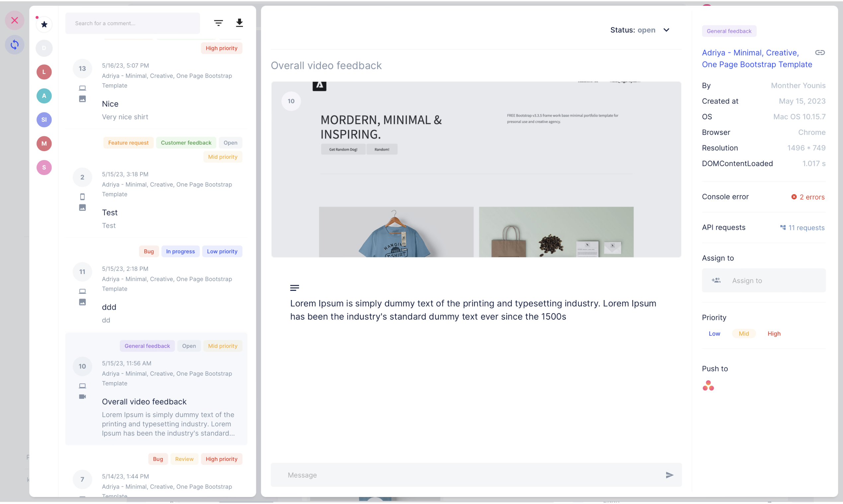Click the Review tag on comment 7
The height and width of the screenshot is (504, 843).
pyautogui.click(x=184, y=459)
